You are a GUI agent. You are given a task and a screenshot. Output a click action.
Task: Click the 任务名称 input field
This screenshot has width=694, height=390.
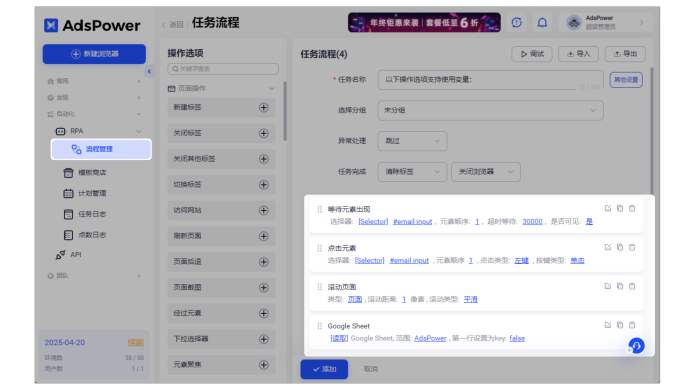[490, 80]
